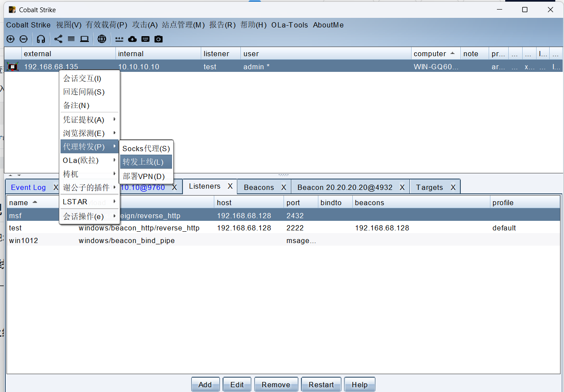Switch to the Beacons tab
This screenshot has height=392, width=564.
point(259,187)
